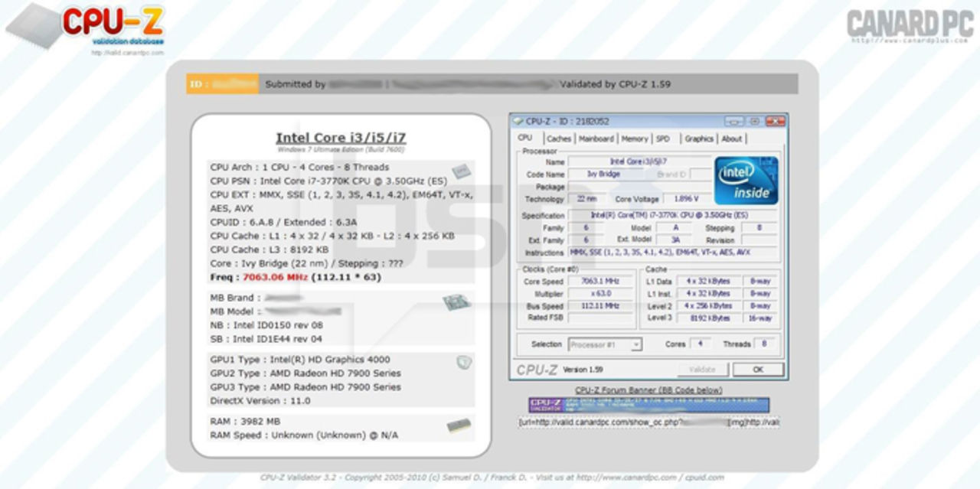
Task: Click the greyed-out Validate button
Action: (702, 370)
